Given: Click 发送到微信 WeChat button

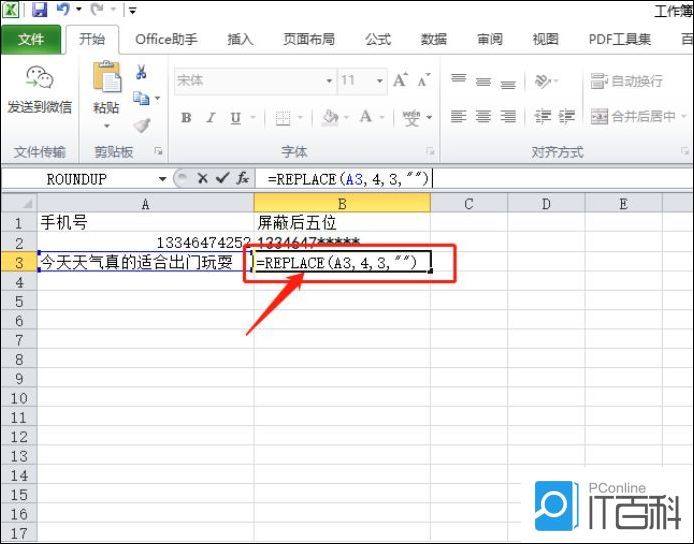Looking at the screenshot, I should [39, 90].
